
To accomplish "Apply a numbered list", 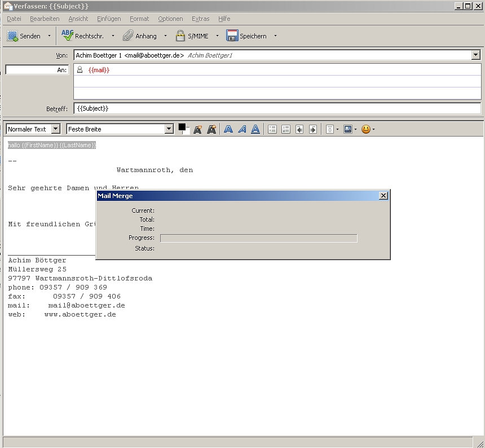I will [286, 129].
